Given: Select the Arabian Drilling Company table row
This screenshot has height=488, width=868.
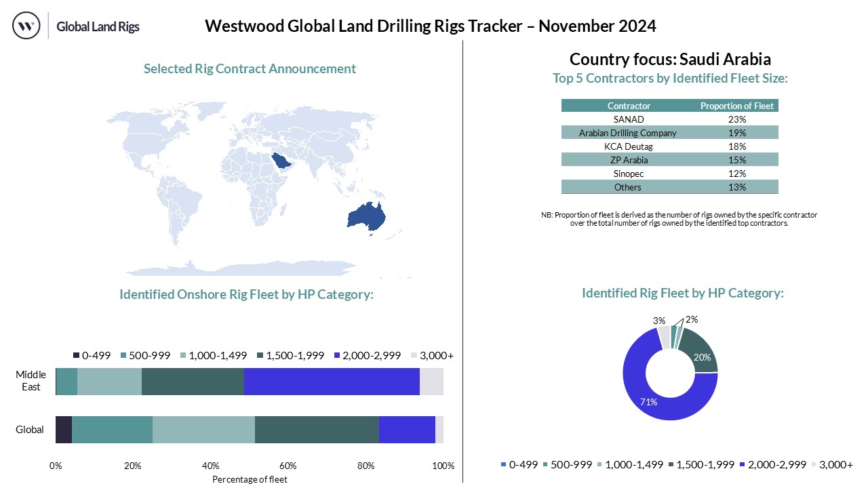Looking at the screenshot, I should (x=669, y=133).
